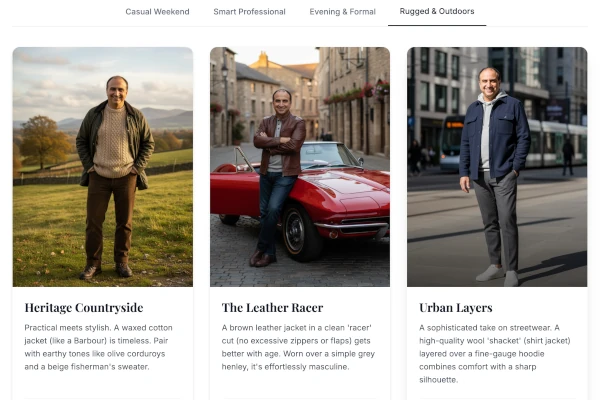The image size is (600, 400).
Task: Click the grey sneakers in Urban photo
Action: point(497,276)
